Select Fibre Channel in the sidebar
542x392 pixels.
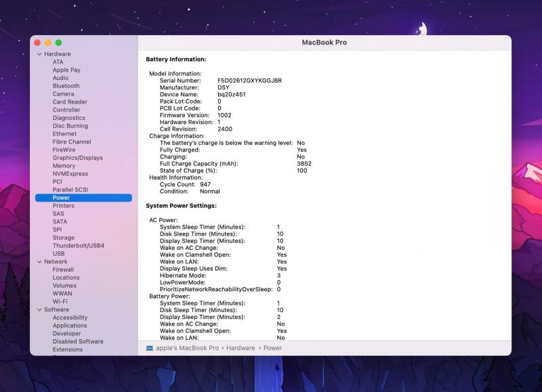[x=72, y=141]
